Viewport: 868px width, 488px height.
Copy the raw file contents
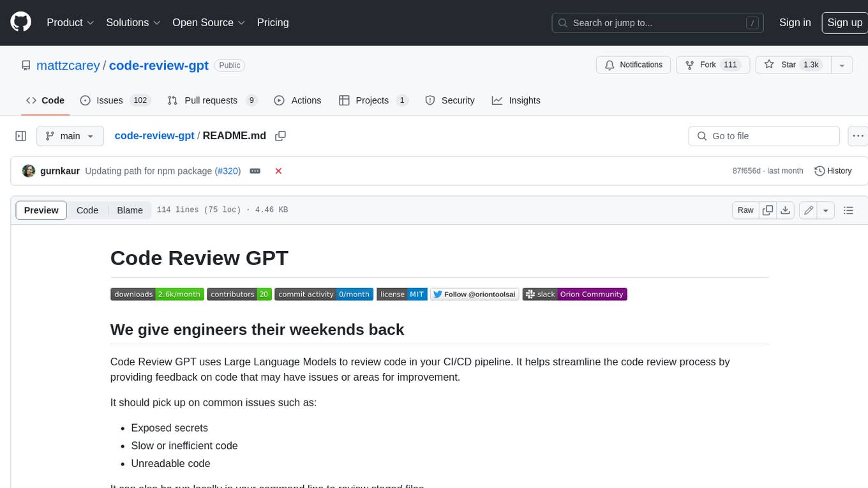click(x=768, y=210)
